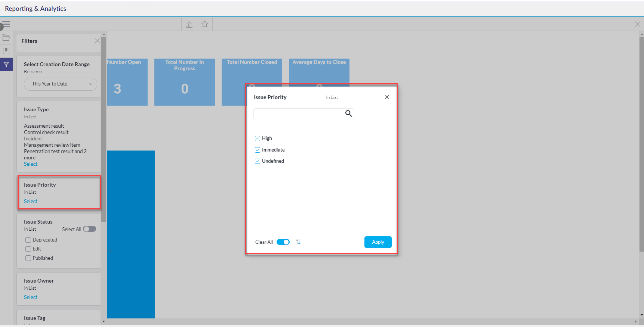Uncheck the High priority checkbox

tap(258, 138)
